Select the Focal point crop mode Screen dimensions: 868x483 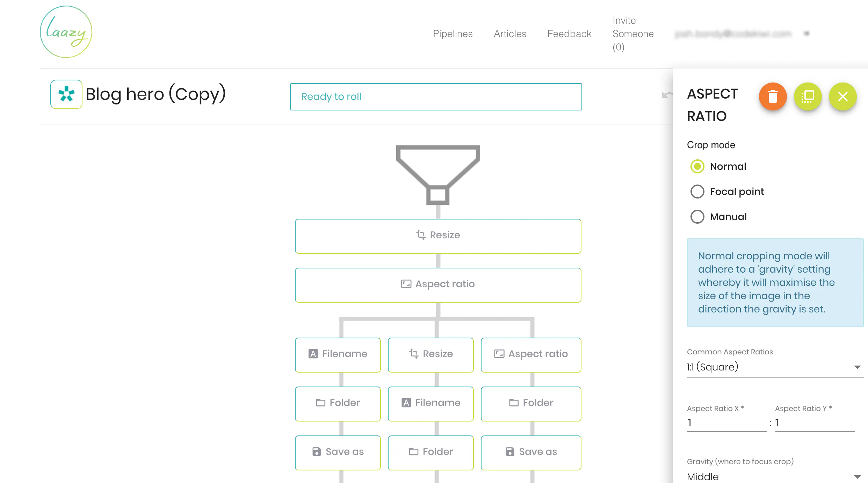pyautogui.click(x=697, y=192)
